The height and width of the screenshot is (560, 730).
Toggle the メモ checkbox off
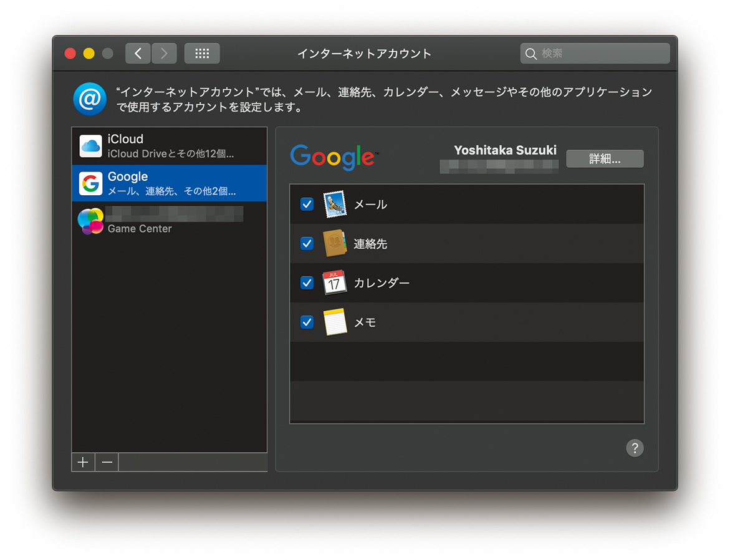pyautogui.click(x=307, y=322)
